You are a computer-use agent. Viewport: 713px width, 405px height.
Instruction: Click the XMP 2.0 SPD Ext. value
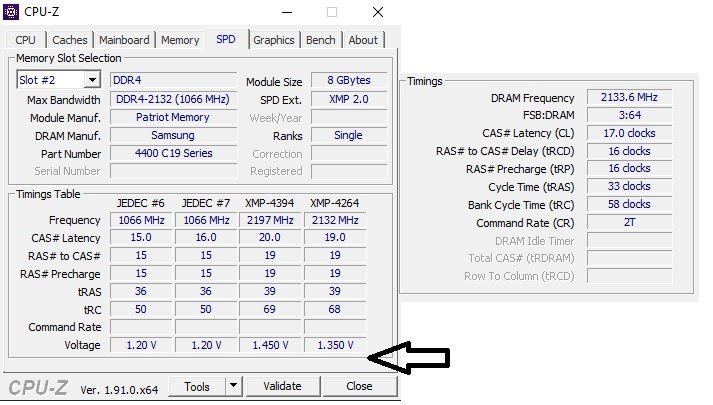tap(349, 99)
